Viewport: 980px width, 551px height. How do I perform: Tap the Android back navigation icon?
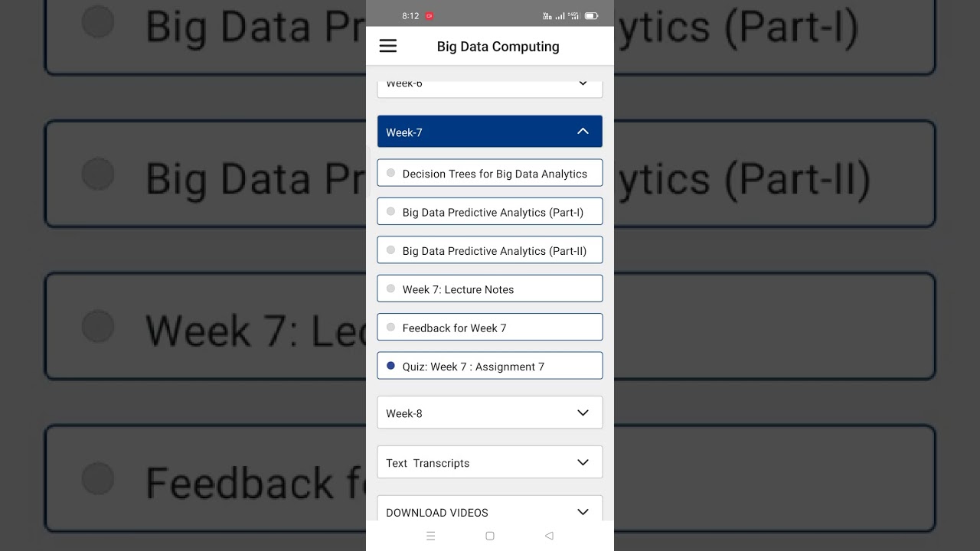point(549,536)
